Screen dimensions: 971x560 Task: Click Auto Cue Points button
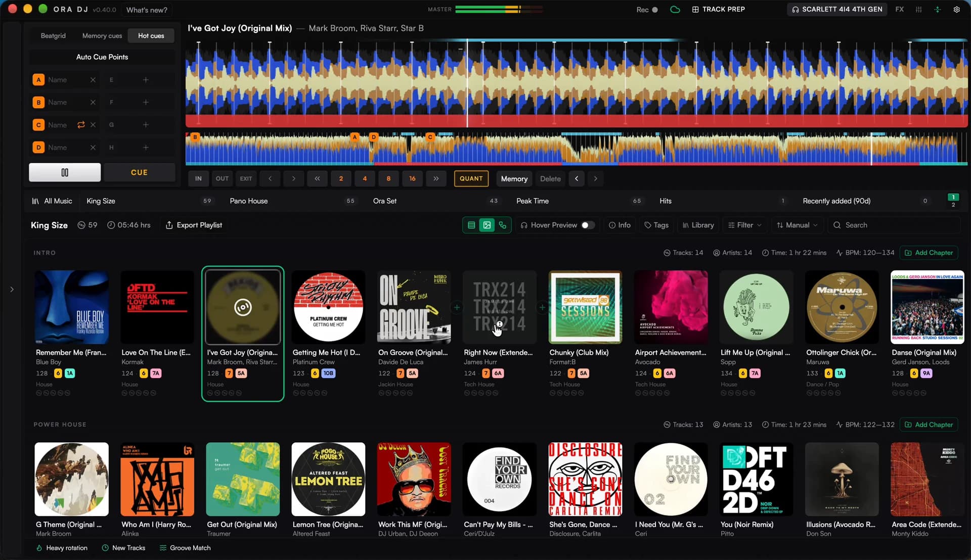(102, 57)
